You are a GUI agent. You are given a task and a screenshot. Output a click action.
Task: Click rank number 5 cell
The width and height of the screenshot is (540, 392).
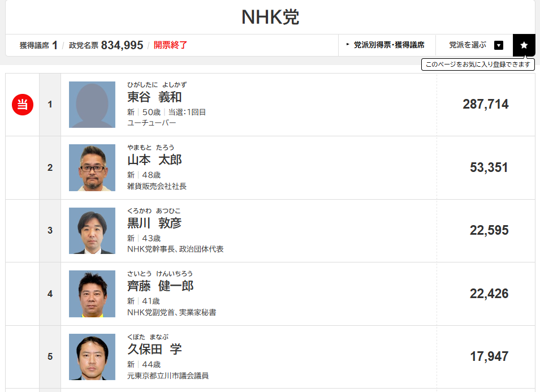click(x=50, y=356)
